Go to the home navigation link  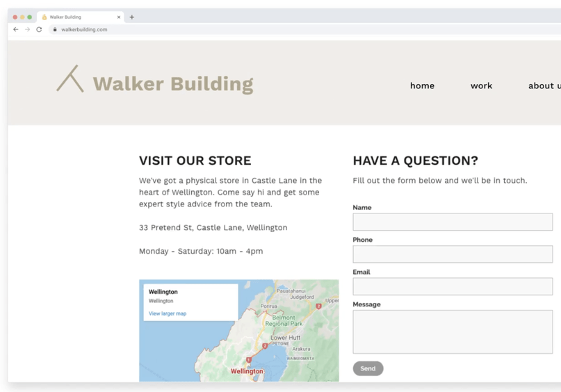[422, 85]
